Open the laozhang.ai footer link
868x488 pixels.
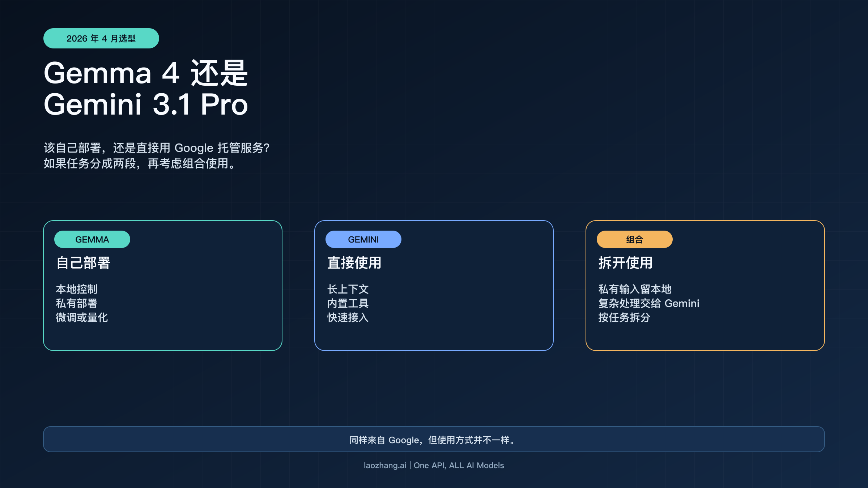click(x=385, y=466)
